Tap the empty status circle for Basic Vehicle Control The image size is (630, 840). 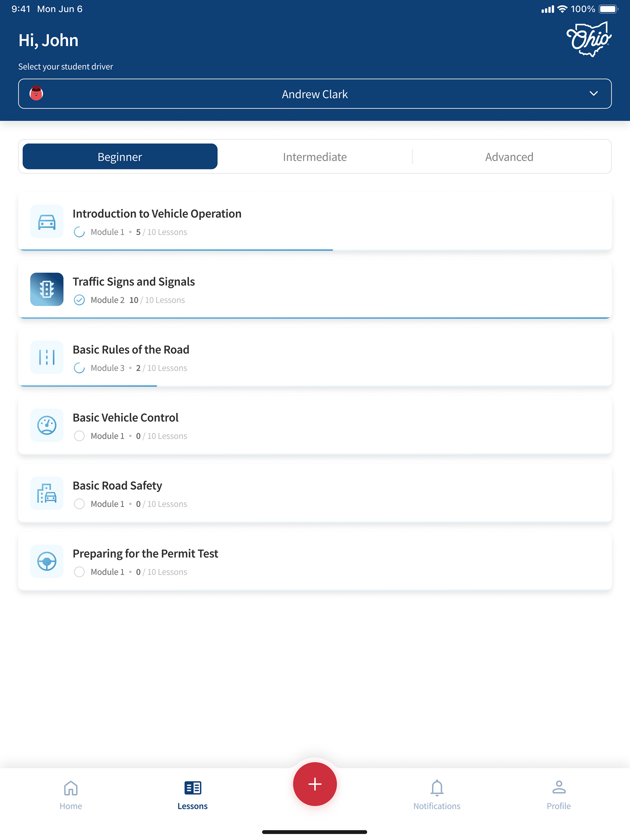tap(79, 436)
